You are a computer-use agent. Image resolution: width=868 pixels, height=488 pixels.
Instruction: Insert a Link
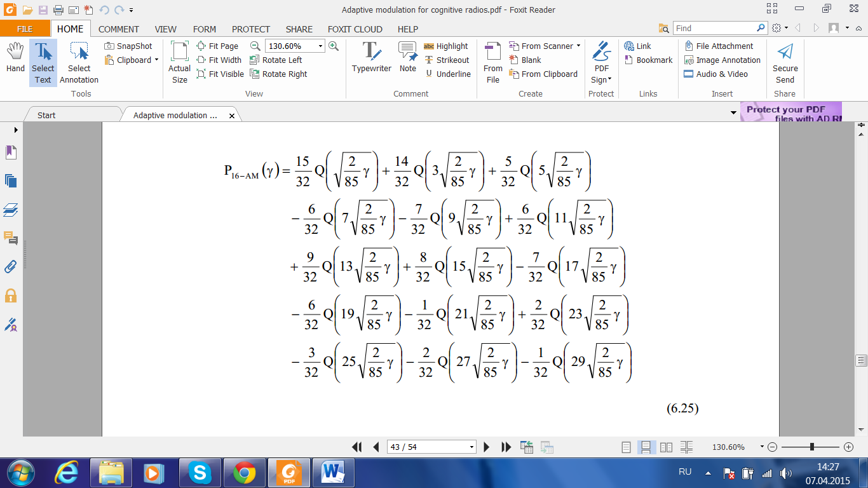[637, 46]
